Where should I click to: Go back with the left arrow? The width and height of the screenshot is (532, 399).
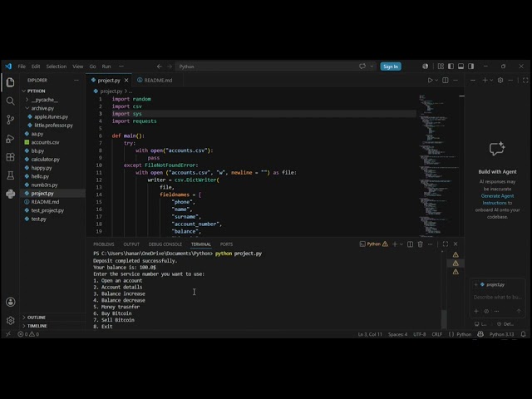160,66
